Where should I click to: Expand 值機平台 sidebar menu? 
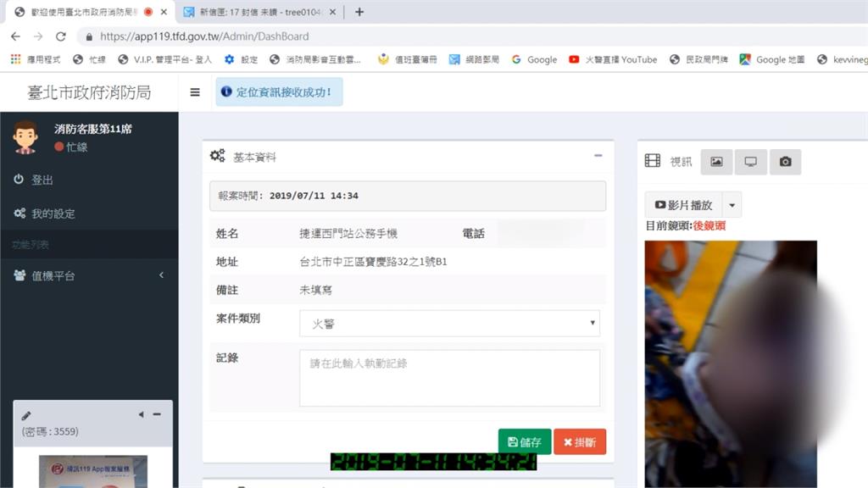[x=89, y=275]
